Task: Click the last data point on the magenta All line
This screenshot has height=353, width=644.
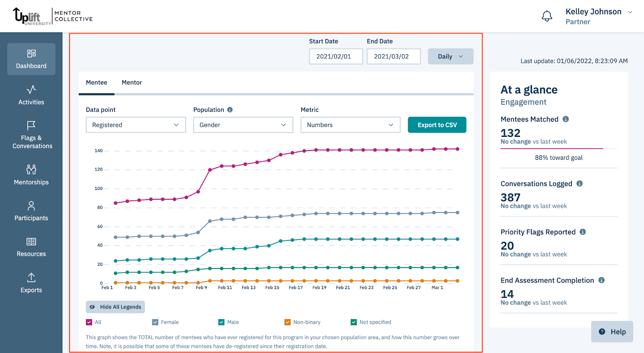Action: click(x=457, y=149)
